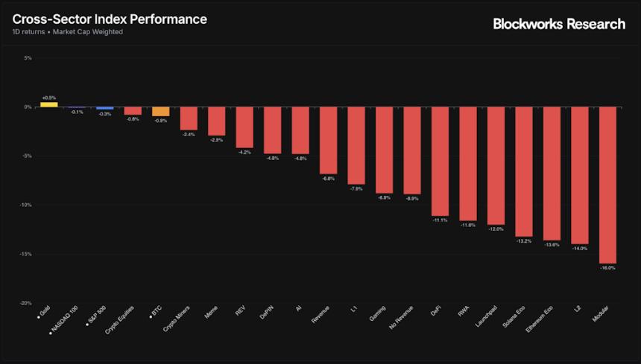Click the yellow Gold bar

[48, 104]
